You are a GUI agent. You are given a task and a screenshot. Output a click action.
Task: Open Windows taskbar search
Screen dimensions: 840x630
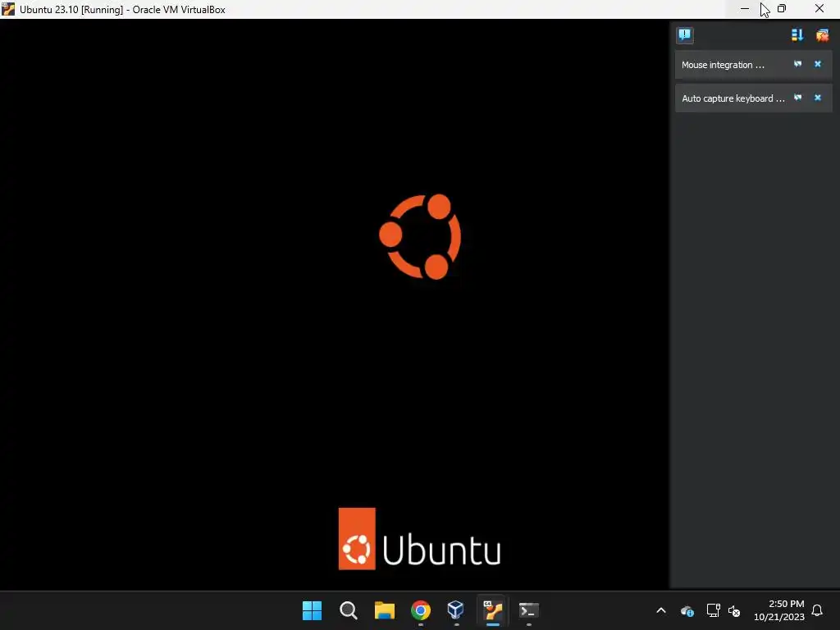pyautogui.click(x=348, y=610)
